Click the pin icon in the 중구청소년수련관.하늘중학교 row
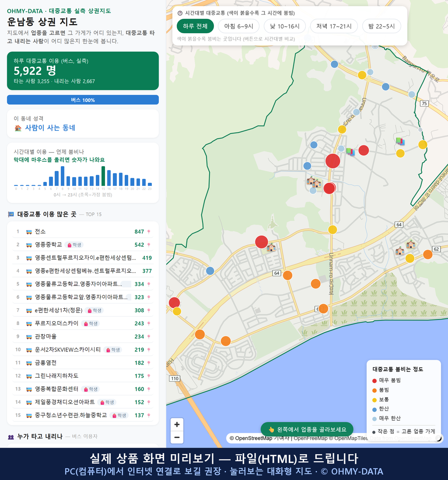448x480 pixels. [149, 415]
